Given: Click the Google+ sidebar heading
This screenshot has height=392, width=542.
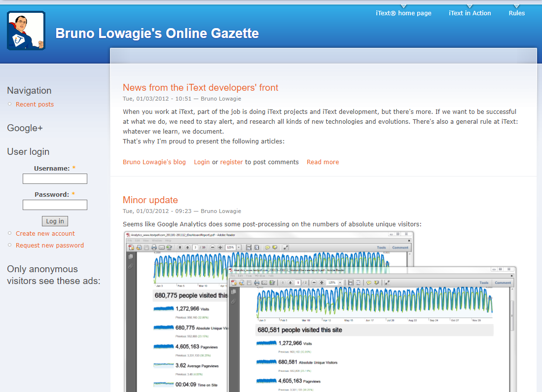Looking at the screenshot, I should 25,128.
